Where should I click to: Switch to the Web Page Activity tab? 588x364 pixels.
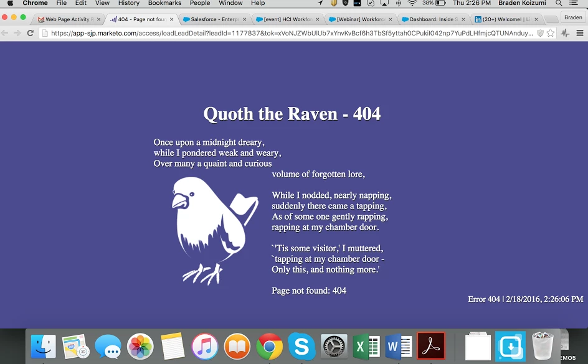[67, 19]
